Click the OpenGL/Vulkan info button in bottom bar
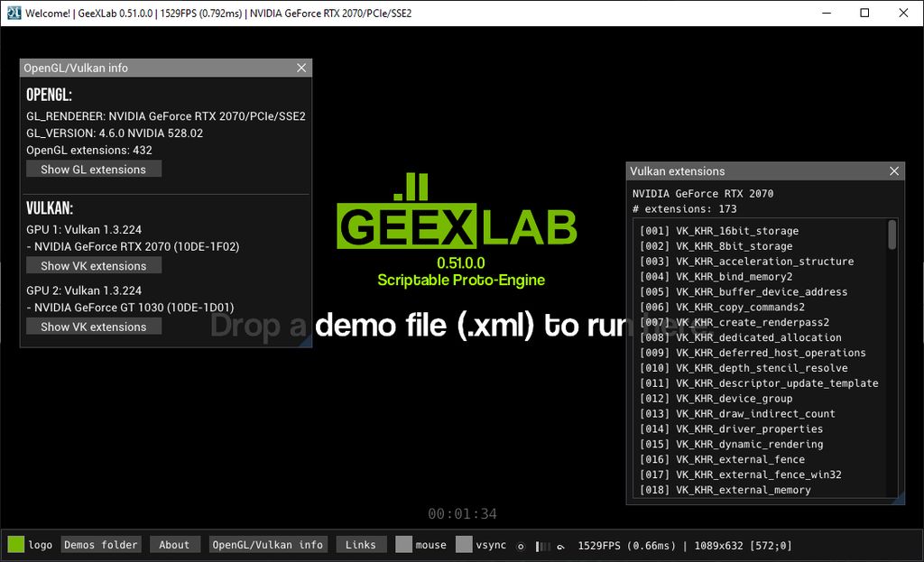The image size is (924, 562). point(267,544)
